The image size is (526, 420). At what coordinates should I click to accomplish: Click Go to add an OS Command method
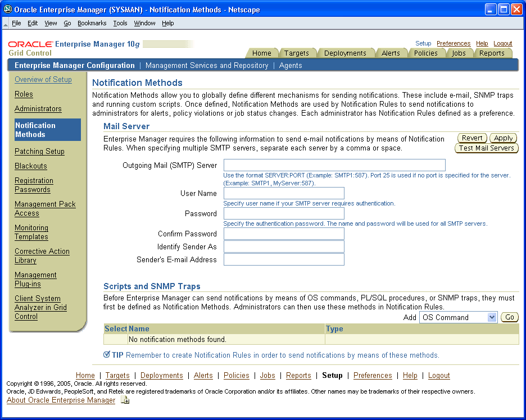tap(509, 317)
